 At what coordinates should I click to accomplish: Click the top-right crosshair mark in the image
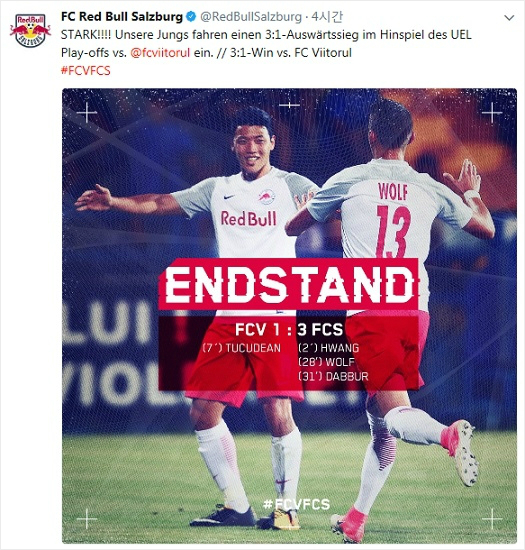coord(492,113)
